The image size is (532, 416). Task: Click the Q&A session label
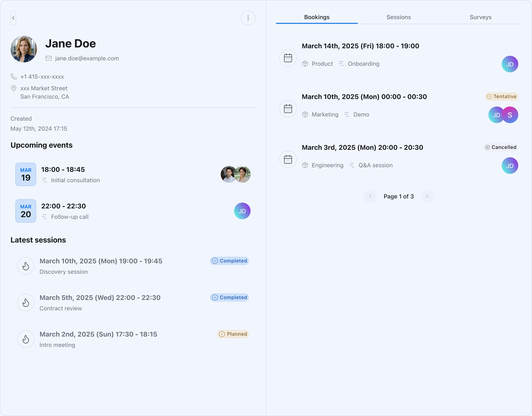tap(375, 165)
